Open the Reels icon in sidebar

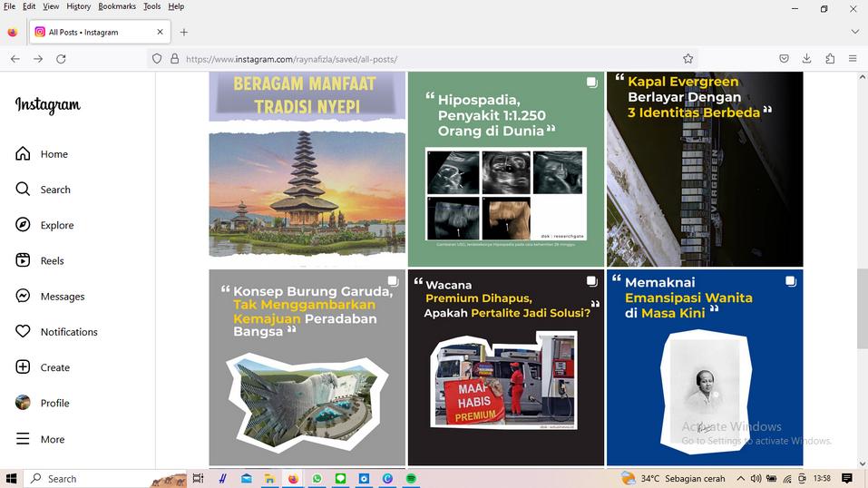pyautogui.click(x=23, y=259)
